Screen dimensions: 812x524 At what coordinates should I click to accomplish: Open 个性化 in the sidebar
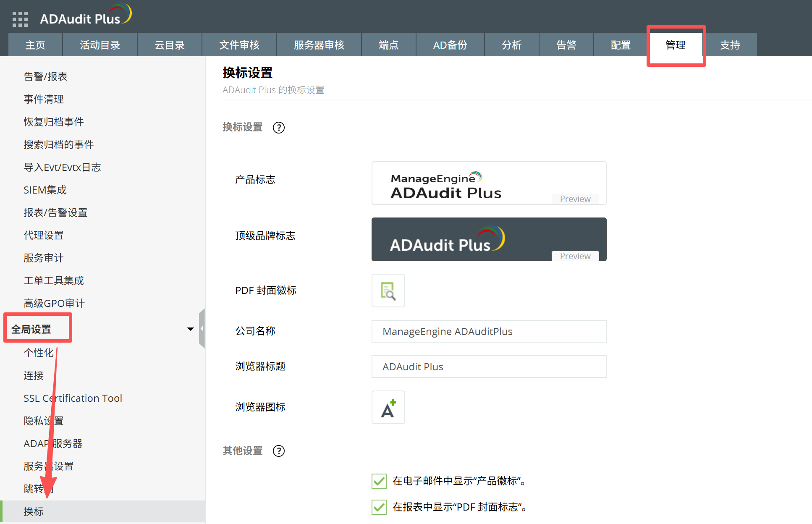(x=38, y=353)
